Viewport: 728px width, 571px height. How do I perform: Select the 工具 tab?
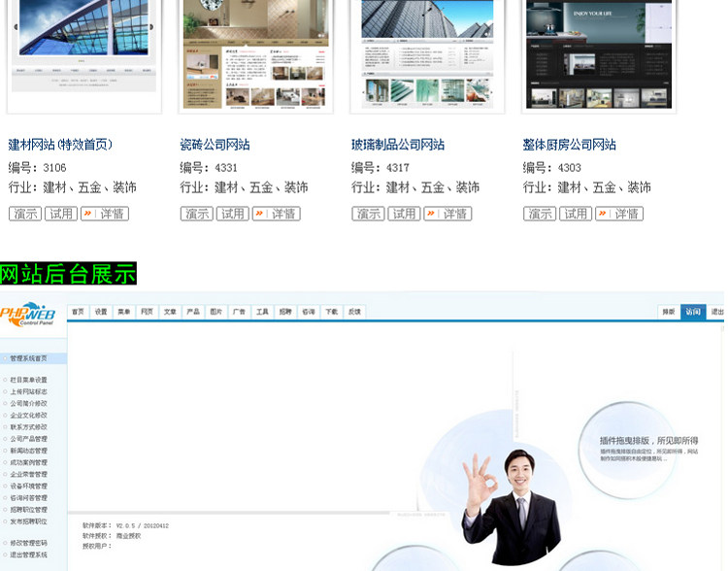click(262, 312)
